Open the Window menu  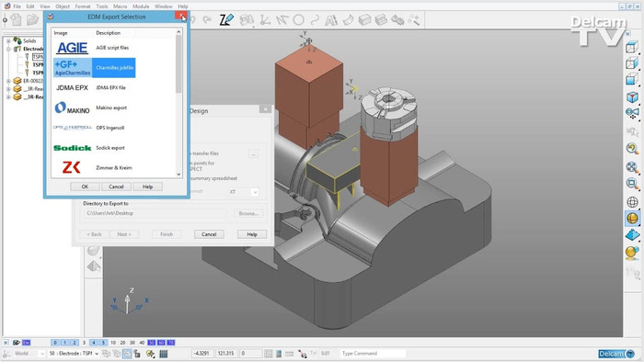(163, 6)
